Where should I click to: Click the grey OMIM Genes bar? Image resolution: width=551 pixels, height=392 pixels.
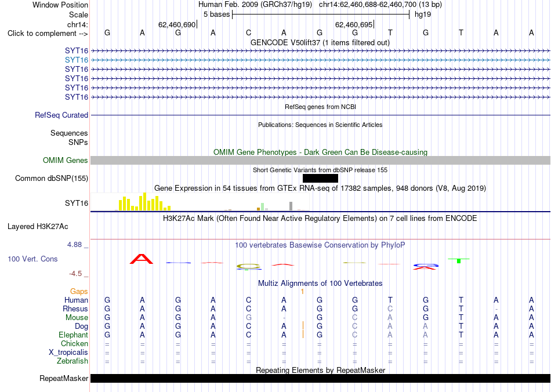[320, 161]
